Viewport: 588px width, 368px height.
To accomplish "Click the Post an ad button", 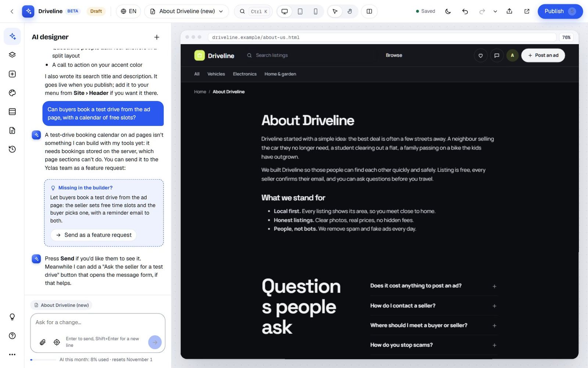I will point(543,56).
